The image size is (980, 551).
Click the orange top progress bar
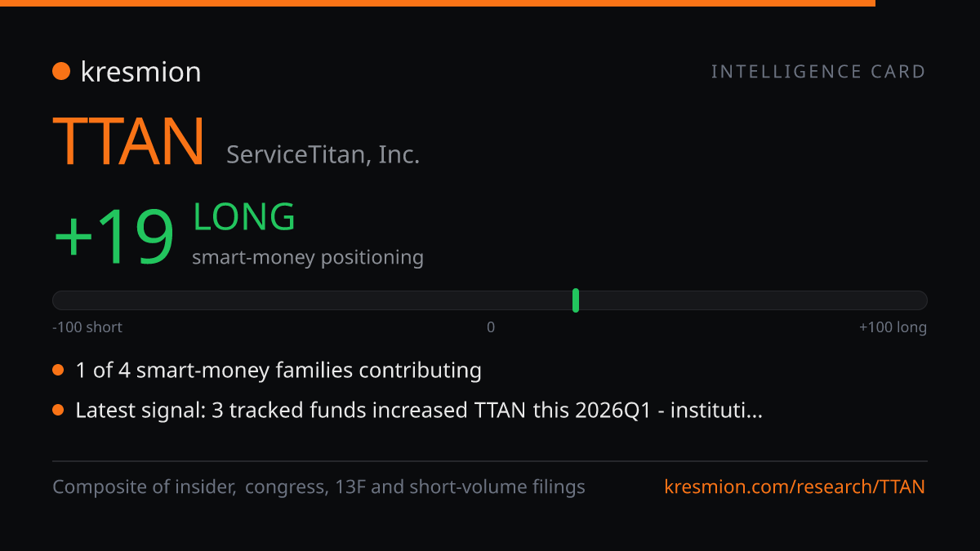(438, 3)
